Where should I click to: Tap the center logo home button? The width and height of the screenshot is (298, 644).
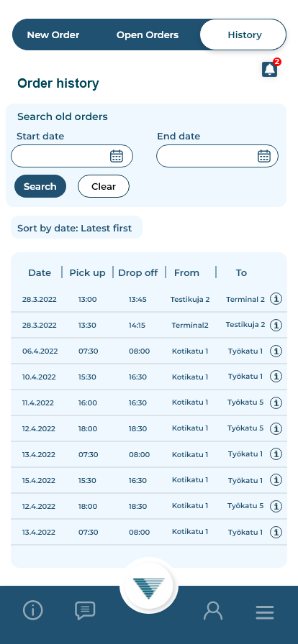point(148,586)
